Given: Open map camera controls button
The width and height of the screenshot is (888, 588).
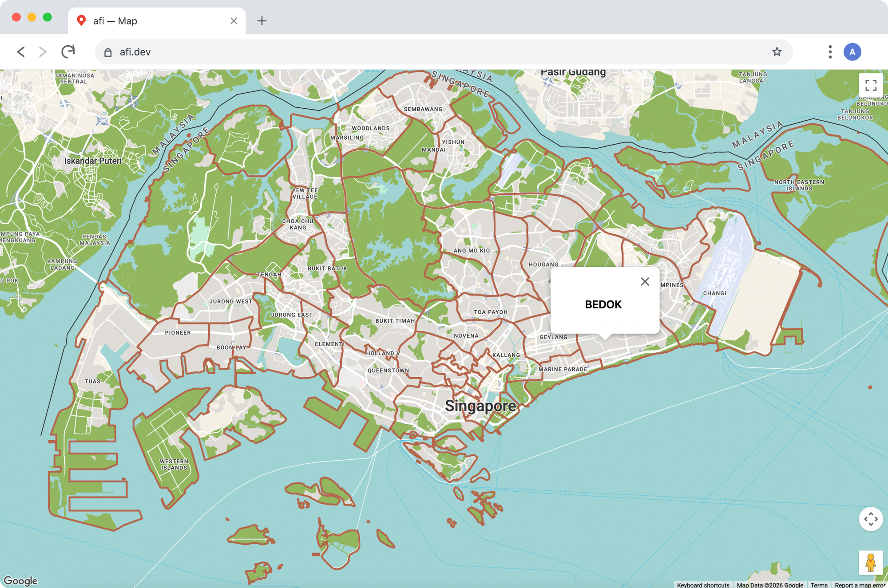Looking at the screenshot, I should click(871, 519).
